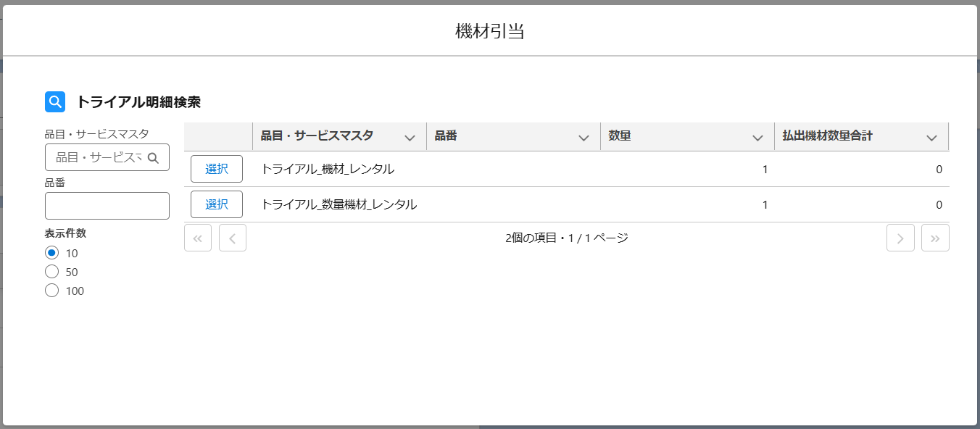Expand the 品番 column header chevron

pyautogui.click(x=584, y=138)
